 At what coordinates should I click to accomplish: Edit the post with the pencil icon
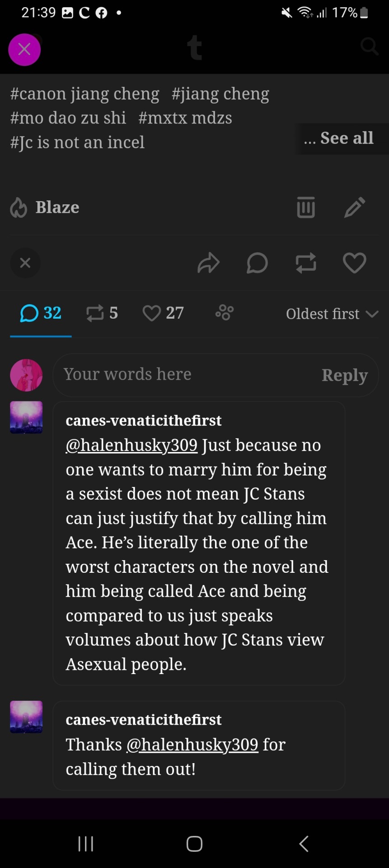tap(355, 208)
